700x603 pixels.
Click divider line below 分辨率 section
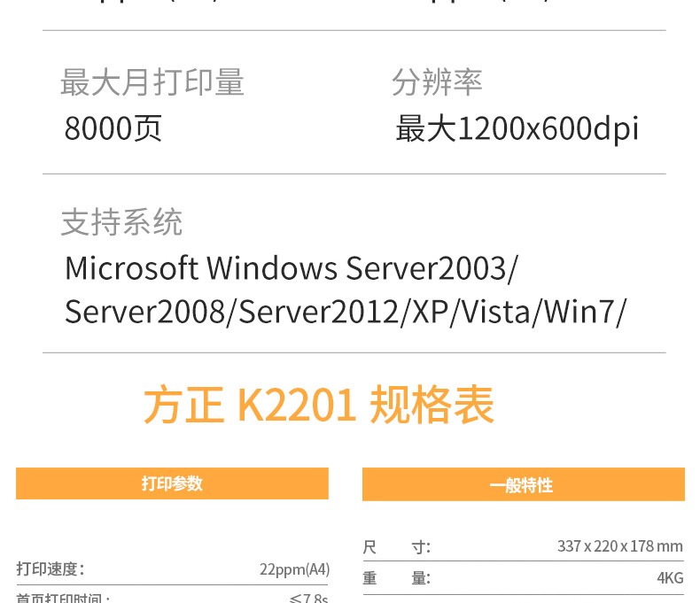354,174
